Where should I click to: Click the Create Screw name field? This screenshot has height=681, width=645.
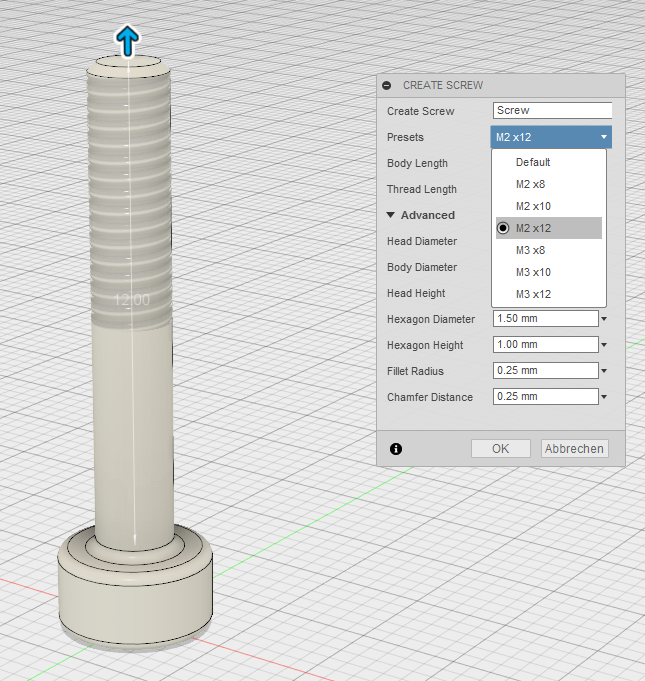click(x=552, y=110)
